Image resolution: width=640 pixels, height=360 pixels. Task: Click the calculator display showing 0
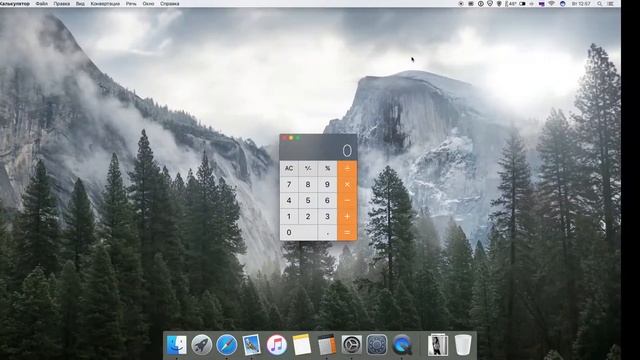(x=318, y=151)
